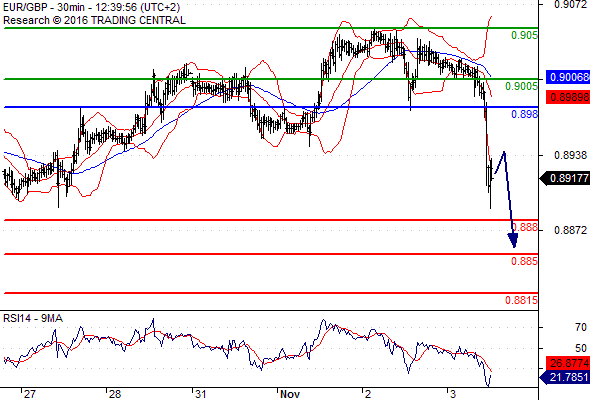The height and width of the screenshot is (400, 590).
Task: Click the blue downward forecast arrowhead
Action: click(x=513, y=240)
